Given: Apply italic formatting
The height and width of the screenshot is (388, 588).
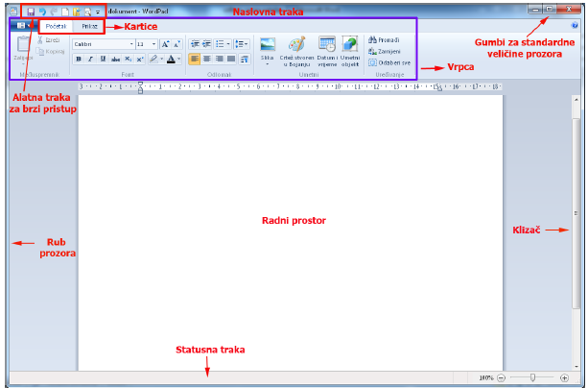Looking at the screenshot, I should pos(90,59).
